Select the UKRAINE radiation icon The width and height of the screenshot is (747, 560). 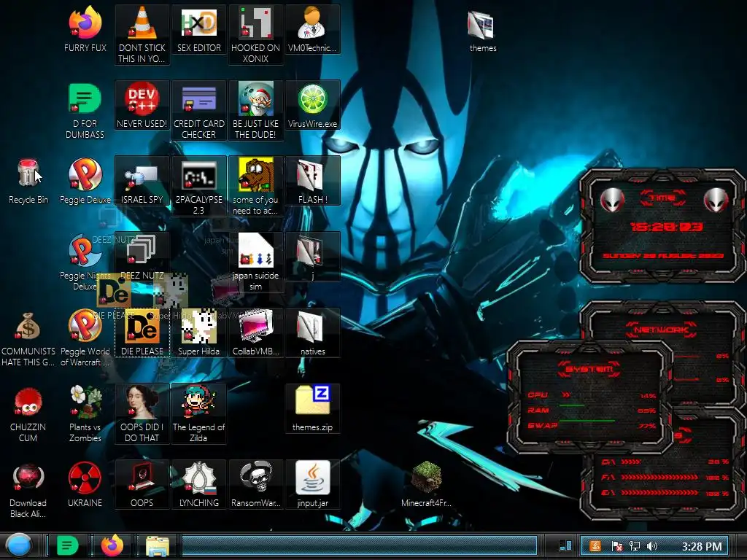[x=85, y=478]
